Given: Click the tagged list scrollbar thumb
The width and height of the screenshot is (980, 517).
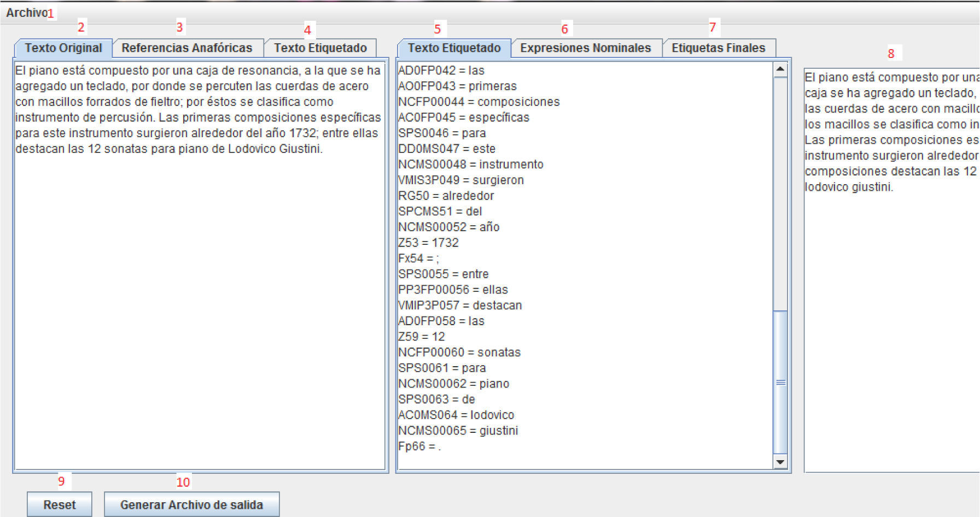Looking at the screenshot, I should (780, 382).
